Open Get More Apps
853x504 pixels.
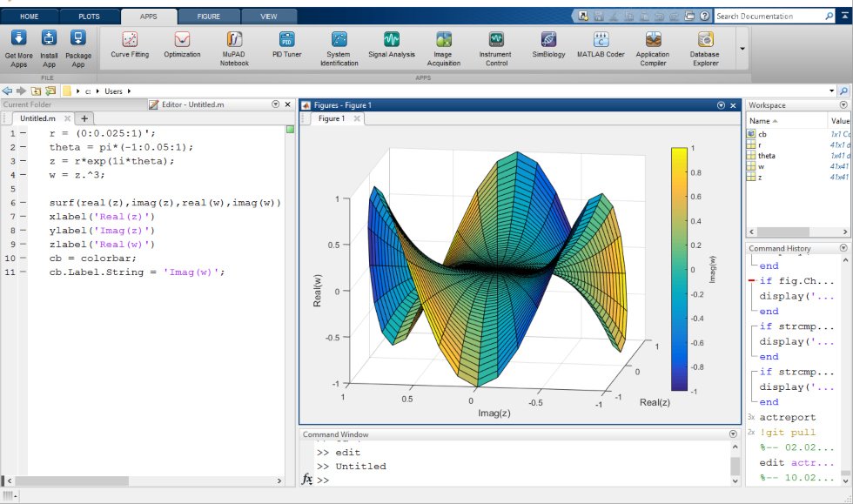point(18,49)
